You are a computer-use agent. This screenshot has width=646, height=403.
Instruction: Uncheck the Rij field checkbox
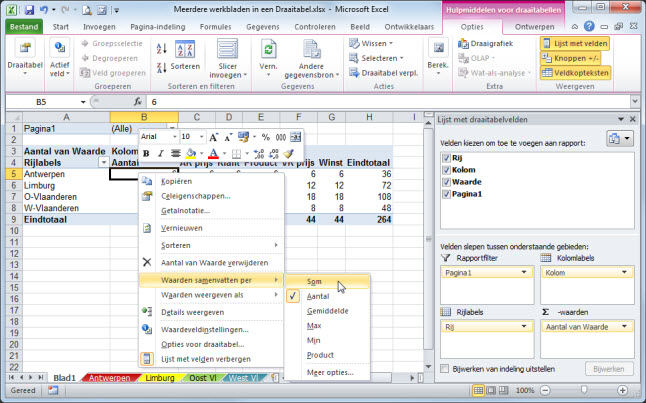(x=446, y=158)
